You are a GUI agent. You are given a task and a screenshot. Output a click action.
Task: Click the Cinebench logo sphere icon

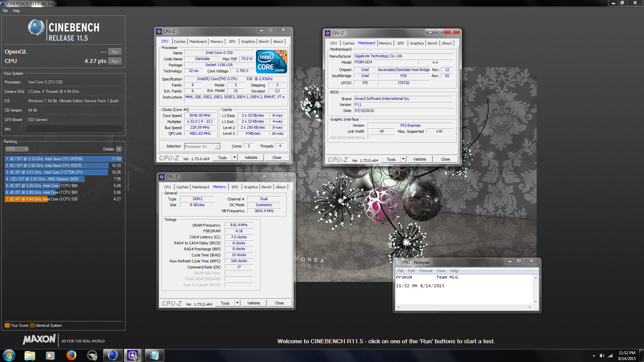(x=36, y=27)
